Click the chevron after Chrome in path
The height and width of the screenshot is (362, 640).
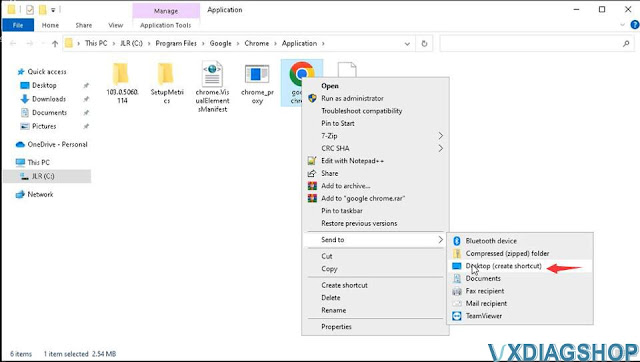click(x=276, y=43)
